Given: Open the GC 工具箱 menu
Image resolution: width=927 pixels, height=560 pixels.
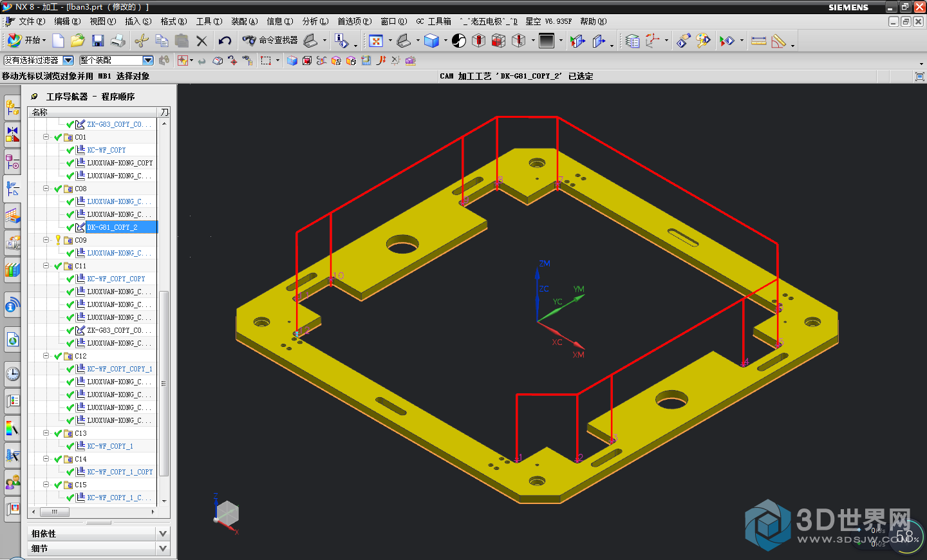Looking at the screenshot, I should 433,21.
